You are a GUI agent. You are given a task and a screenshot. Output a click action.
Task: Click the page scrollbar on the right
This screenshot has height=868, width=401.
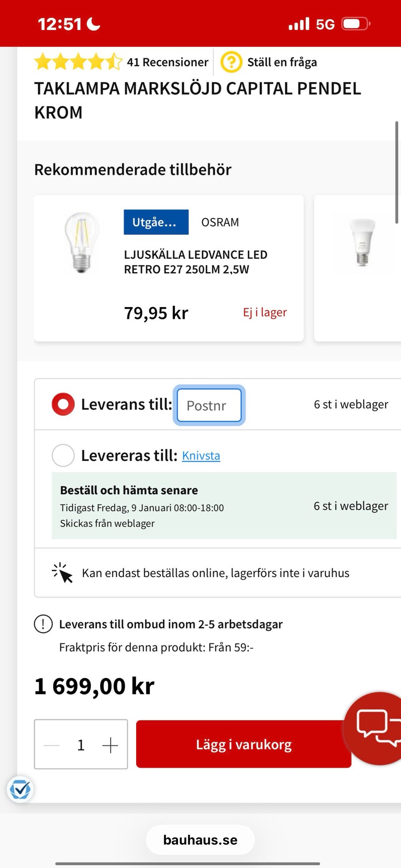click(396, 172)
